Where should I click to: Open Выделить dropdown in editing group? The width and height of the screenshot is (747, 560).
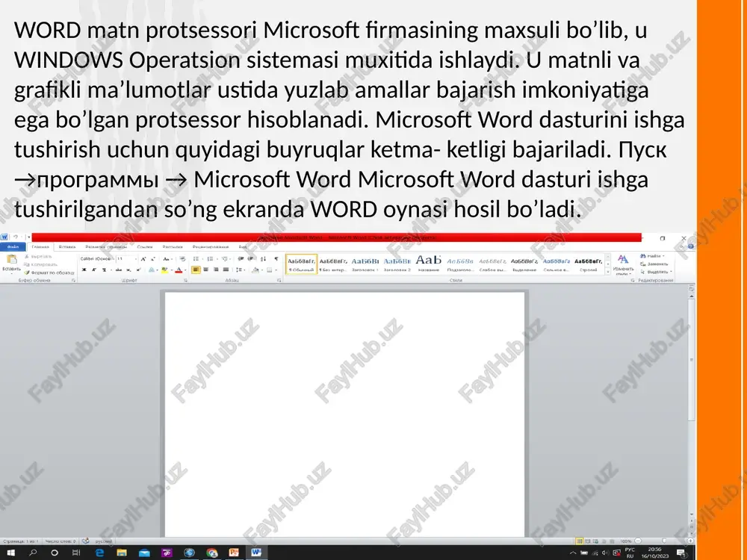pos(656,272)
